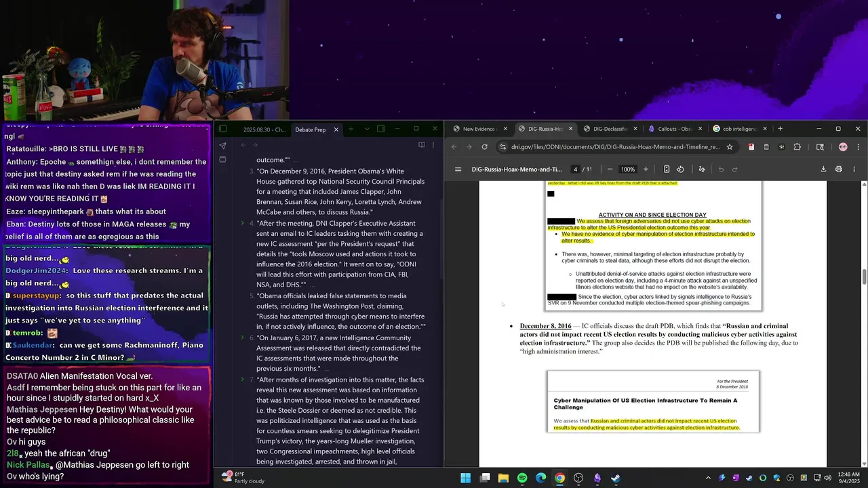View site information icon in address bar

click(x=503, y=146)
